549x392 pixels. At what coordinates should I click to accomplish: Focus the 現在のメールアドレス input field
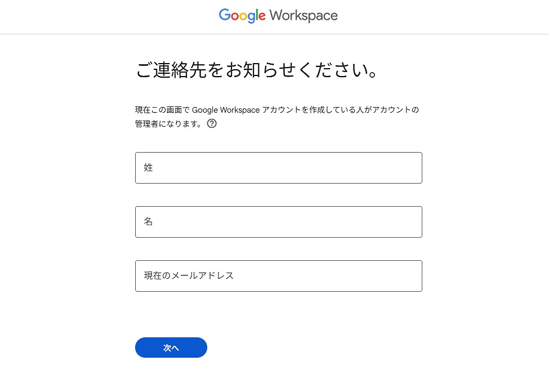[x=278, y=276]
